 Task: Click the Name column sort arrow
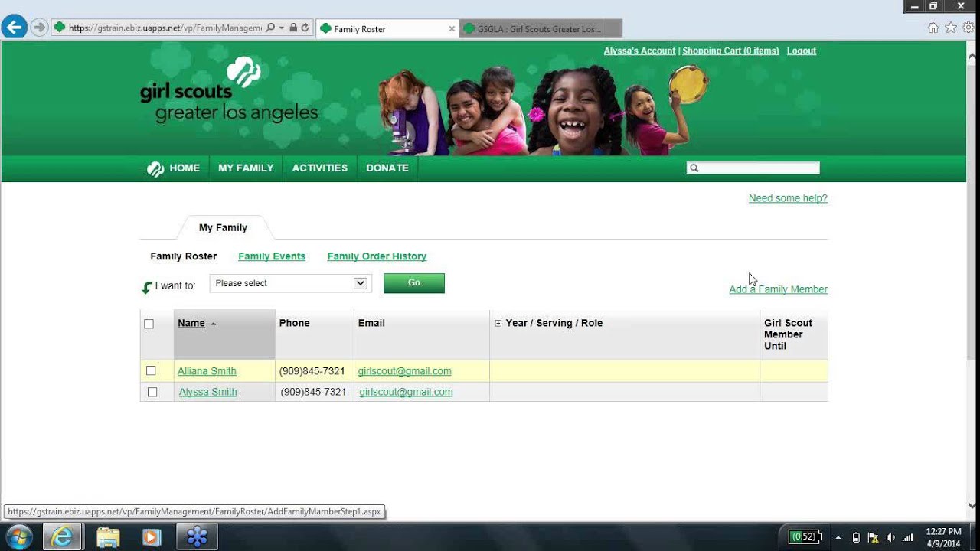[x=214, y=324]
